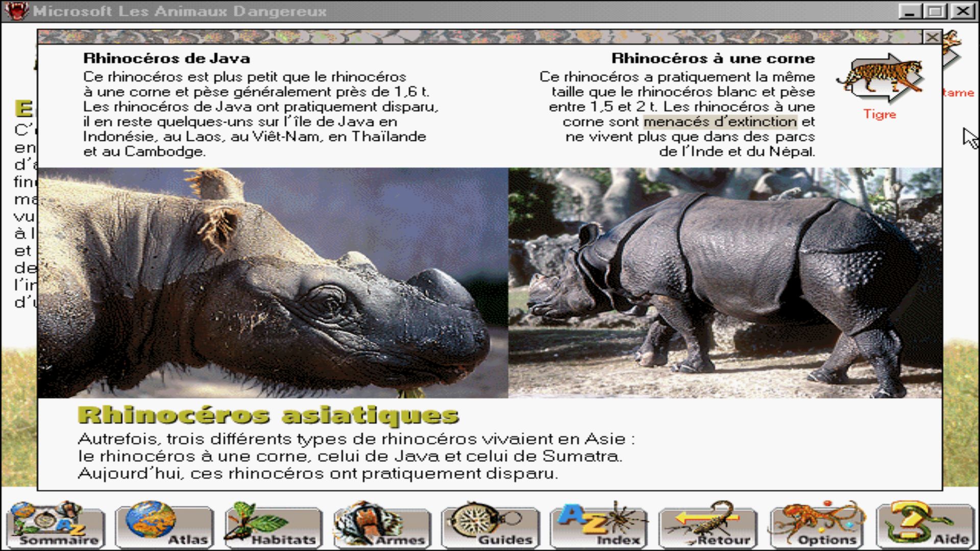Close the Les Animaux Dangereux window
Screen dimensions: 980x551
(x=963, y=11)
